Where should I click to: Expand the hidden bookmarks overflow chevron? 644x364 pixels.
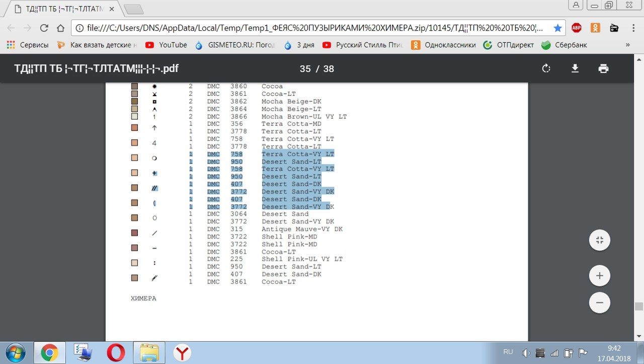pos(627,45)
